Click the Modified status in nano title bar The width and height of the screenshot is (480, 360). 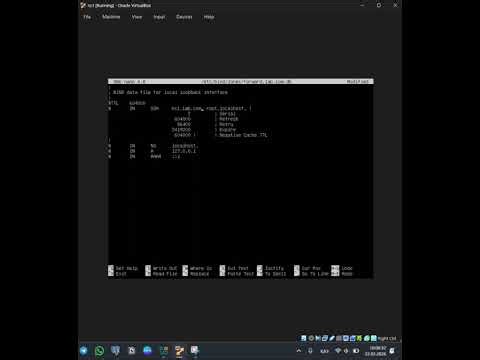click(358, 81)
